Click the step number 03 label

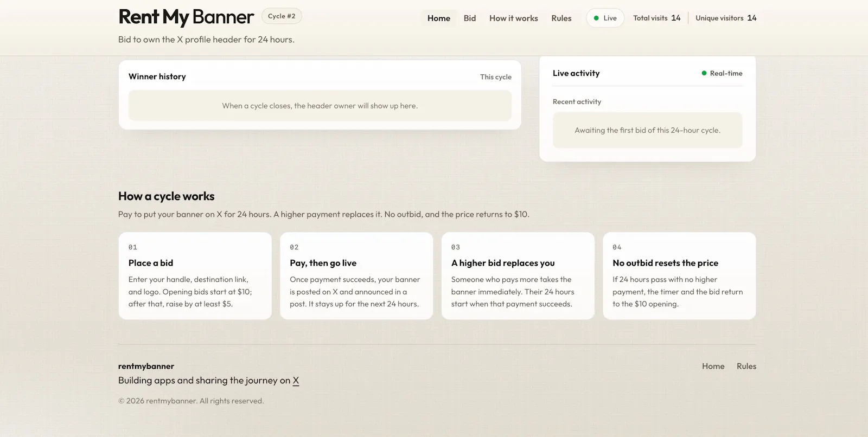[x=456, y=247]
